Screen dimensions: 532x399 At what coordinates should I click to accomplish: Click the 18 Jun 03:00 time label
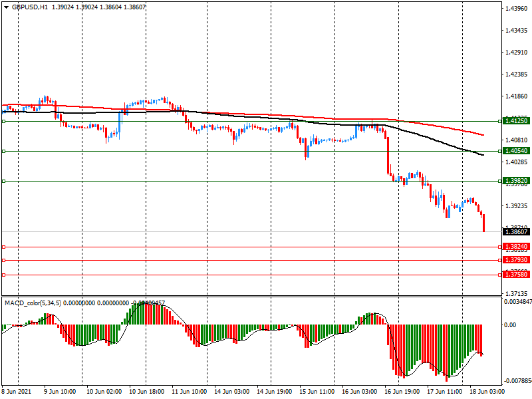(x=487, y=391)
